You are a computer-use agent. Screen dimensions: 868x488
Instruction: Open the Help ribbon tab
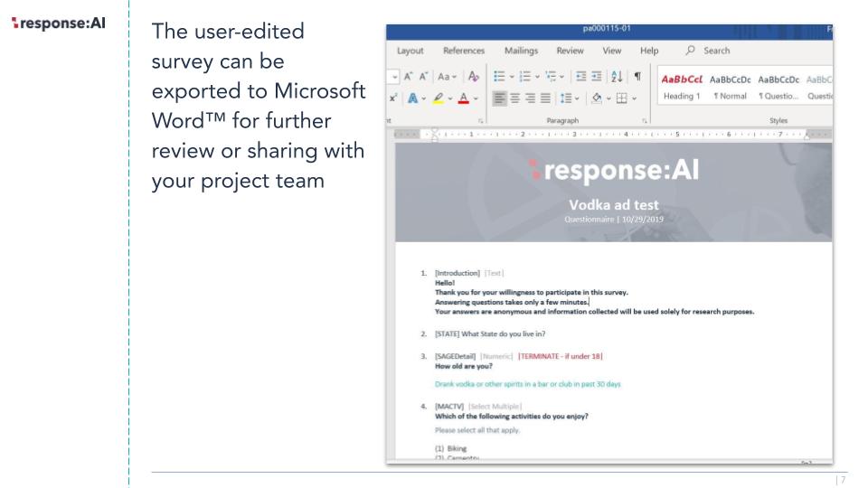(649, 51)
